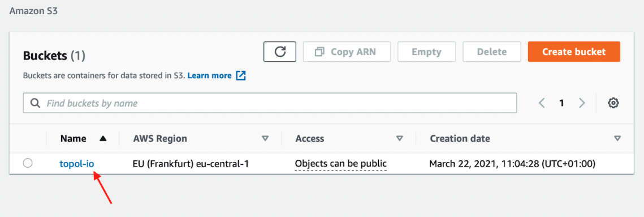Click page number 1 in pagination
This screenshot has height=217, width=644.
pyautogui.click(x=561, y=103)
